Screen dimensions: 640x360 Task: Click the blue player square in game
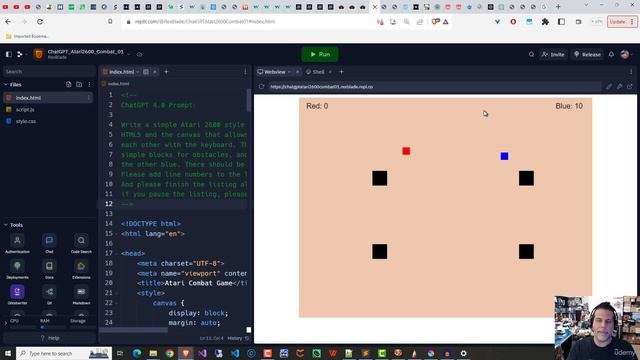click(x=504, y=156)
